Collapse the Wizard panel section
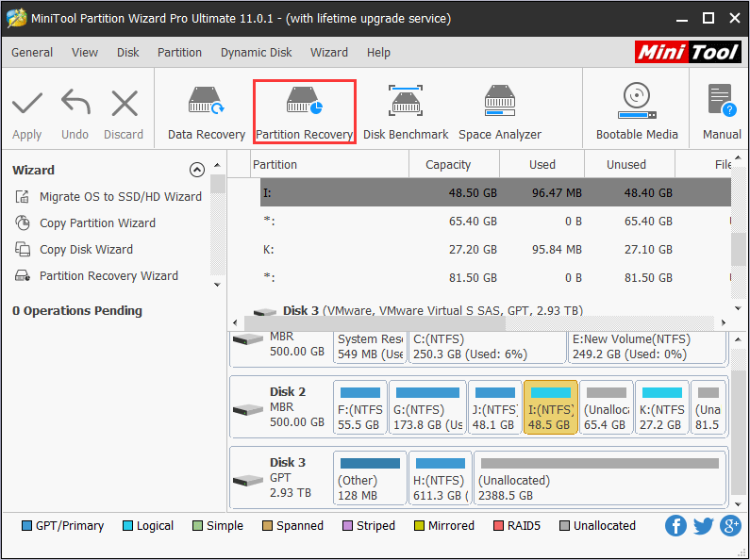This screenshot has height=560, width=750. (197, 170)
